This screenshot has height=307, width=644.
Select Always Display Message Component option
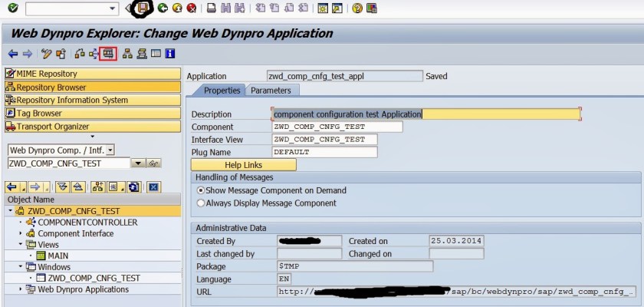tap(201, 203)
